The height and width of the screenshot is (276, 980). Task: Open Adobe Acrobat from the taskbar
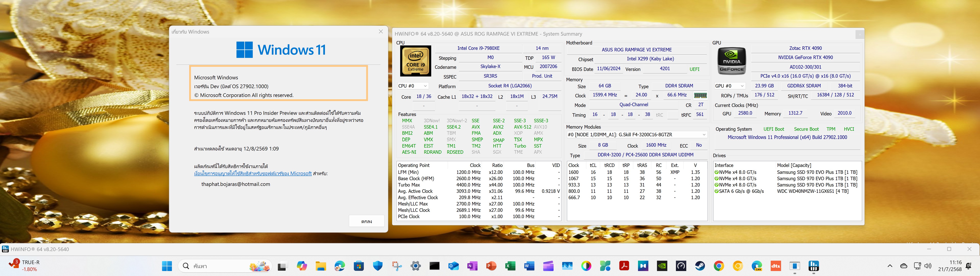[x=624, y=266]
